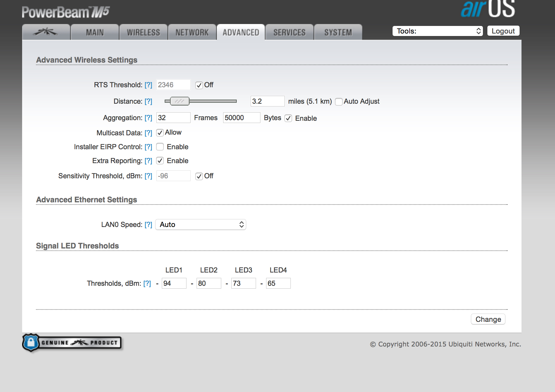Click the Advanced Ethernet Settings heading

click(87, 199)
